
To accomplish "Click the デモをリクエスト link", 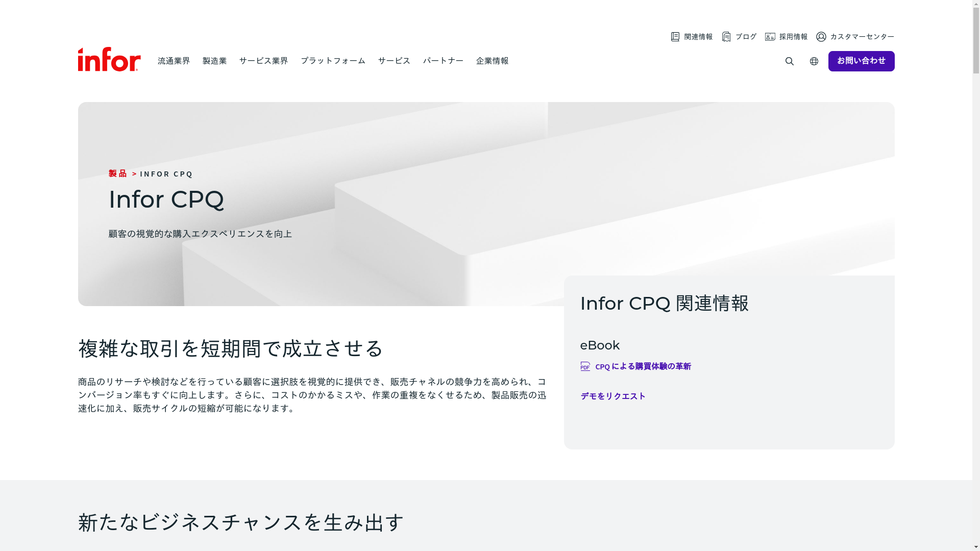I will pyautogui.click(x=613, y=396).
